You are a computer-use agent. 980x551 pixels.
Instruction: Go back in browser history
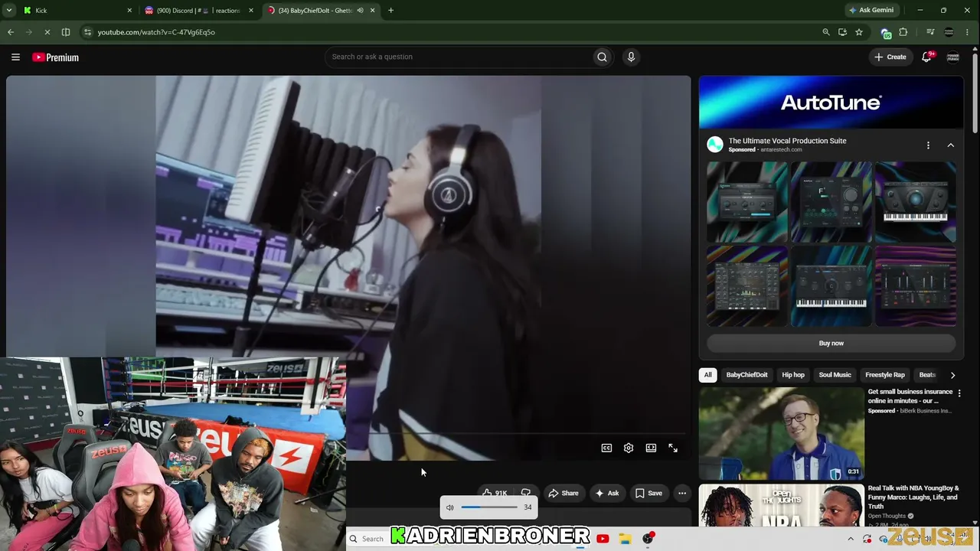11,32
